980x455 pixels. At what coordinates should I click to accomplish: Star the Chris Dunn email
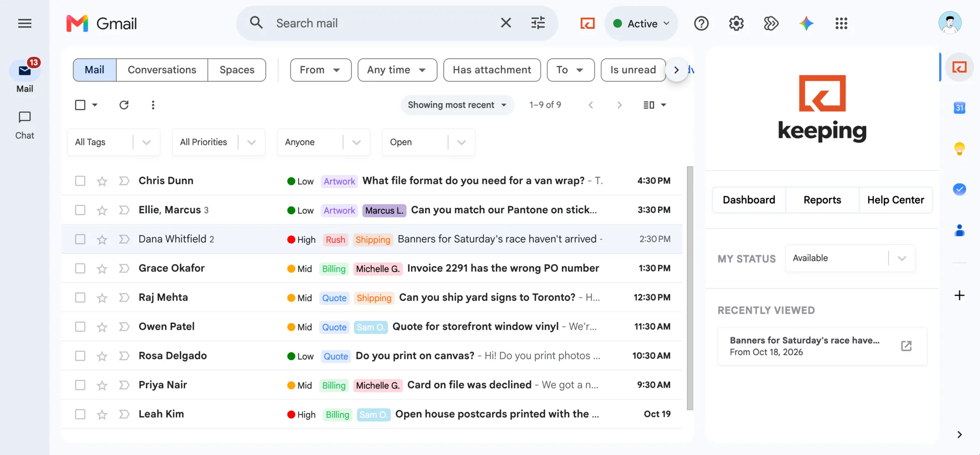[102, 181]
